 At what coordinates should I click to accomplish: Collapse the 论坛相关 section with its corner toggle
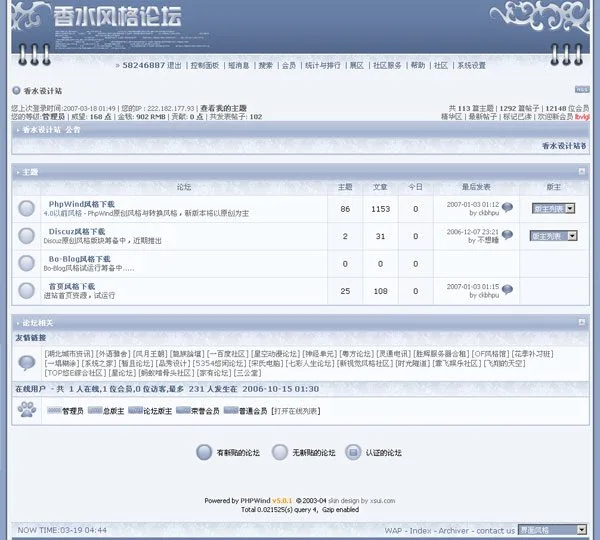tap(582, 322)
